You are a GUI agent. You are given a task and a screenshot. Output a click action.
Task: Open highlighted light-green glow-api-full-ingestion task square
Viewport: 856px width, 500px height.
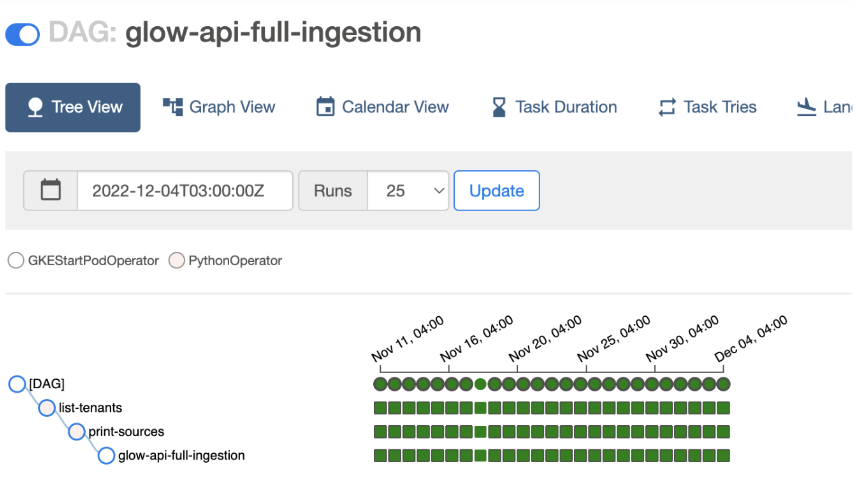point(480,455)
